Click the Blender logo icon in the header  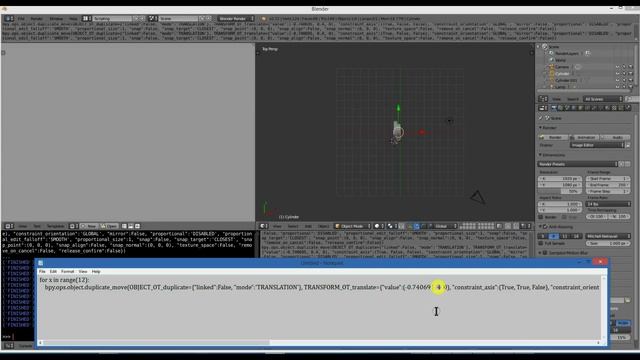pos(264,19)
